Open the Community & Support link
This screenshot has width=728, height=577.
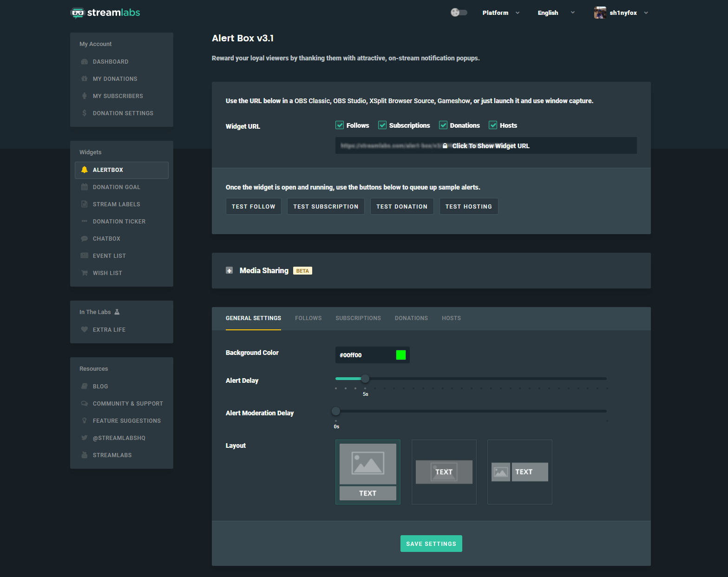click(x=128, y=404)
